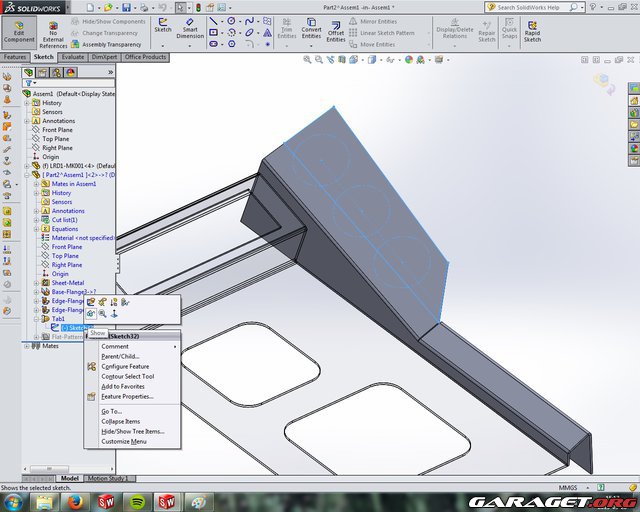Collapse the Tab1 feature node
The height and width of the screenshot is (512, 640).
[x=36, y=319]
